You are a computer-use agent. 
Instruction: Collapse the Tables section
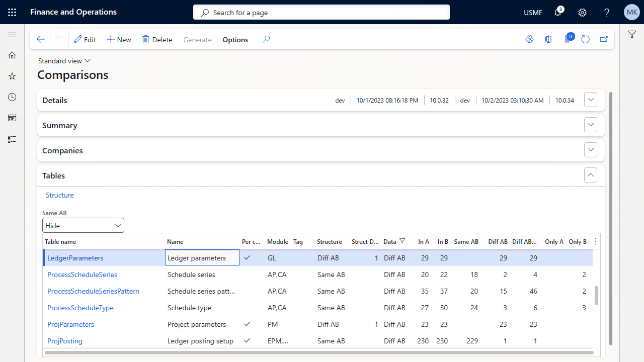point(590,175)
